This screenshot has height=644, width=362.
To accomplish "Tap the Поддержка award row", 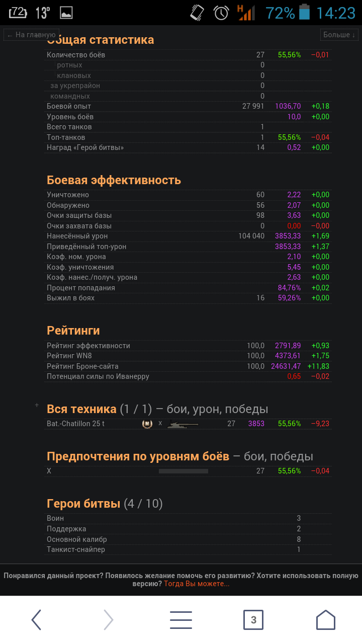I will [188, 529].
